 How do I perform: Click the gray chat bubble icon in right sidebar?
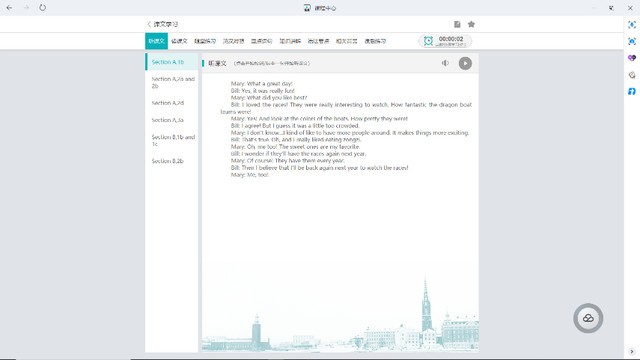point(632,75)
